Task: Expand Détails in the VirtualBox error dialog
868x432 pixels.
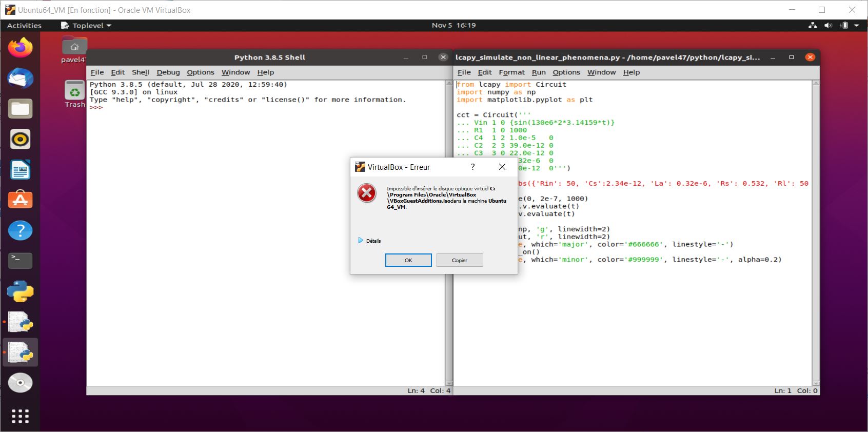Action: click(369, 241)
